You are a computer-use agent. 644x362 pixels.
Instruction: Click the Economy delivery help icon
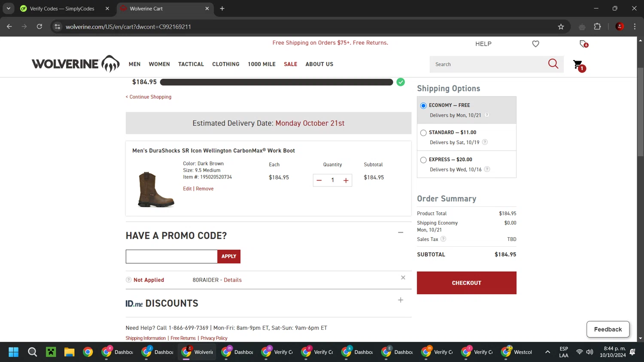click(x=487, y=115)
